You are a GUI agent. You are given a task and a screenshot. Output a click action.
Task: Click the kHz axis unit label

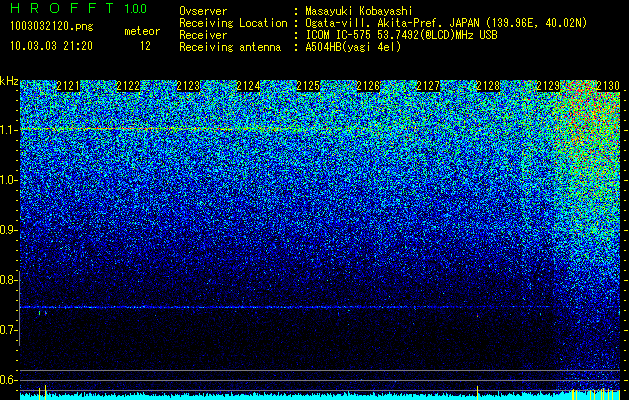(x=9, y=81)
